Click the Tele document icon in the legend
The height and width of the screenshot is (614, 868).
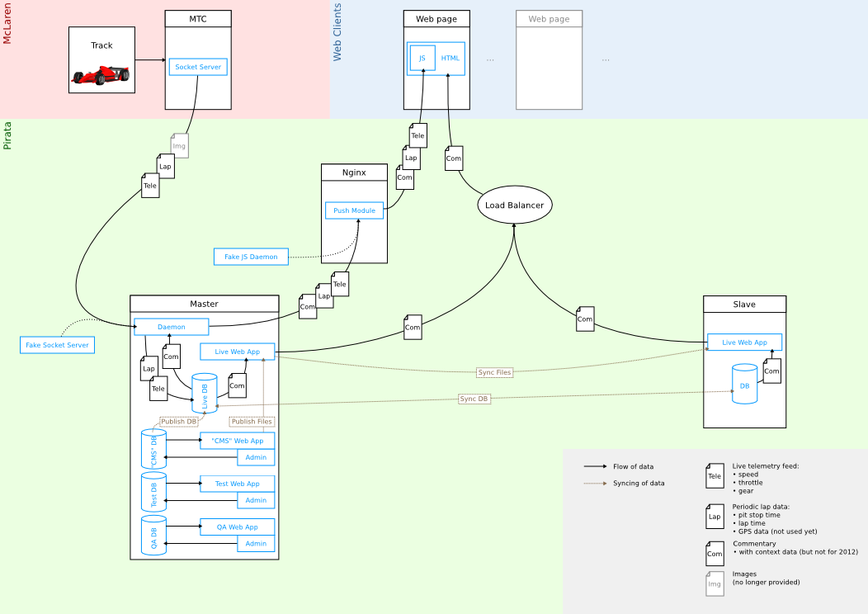[x=715, y=476]
